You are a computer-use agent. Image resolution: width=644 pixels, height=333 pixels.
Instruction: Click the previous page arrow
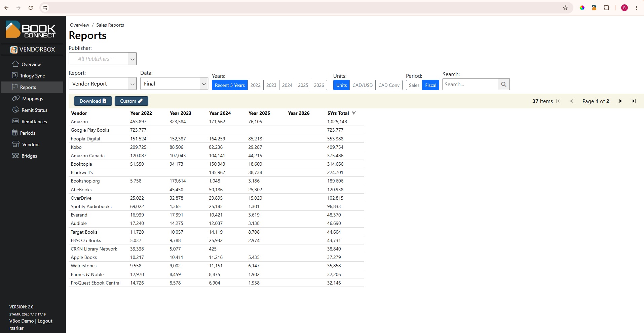572,101
